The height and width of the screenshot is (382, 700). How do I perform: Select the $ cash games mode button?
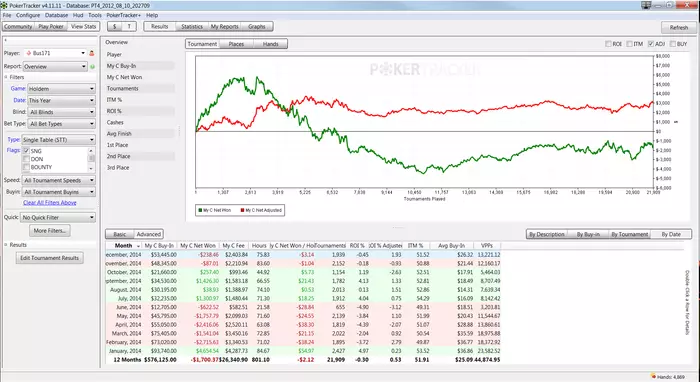(115, 26)
